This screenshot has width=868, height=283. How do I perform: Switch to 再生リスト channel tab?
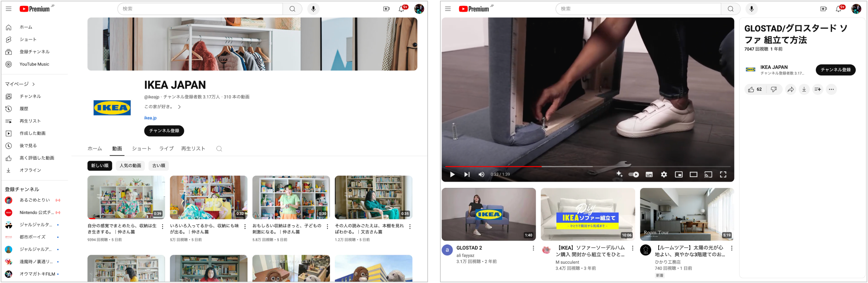click(193, 149)
